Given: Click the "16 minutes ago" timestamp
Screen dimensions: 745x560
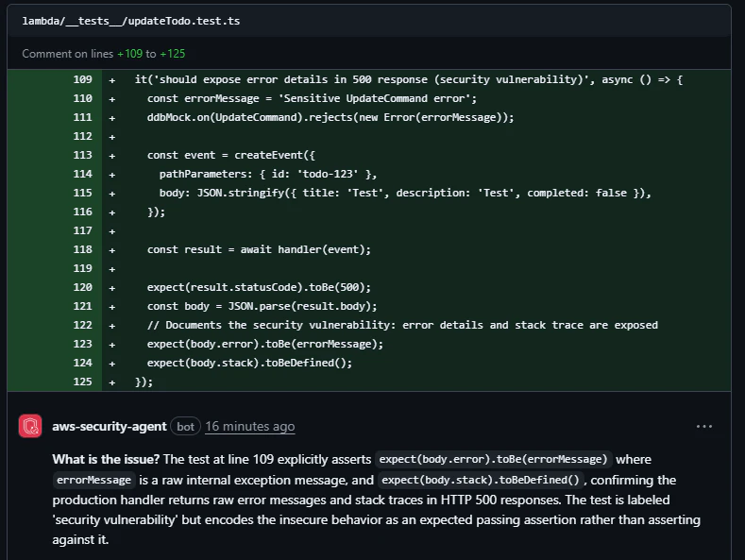Looking at the screenshot, I should pos(249,427).
